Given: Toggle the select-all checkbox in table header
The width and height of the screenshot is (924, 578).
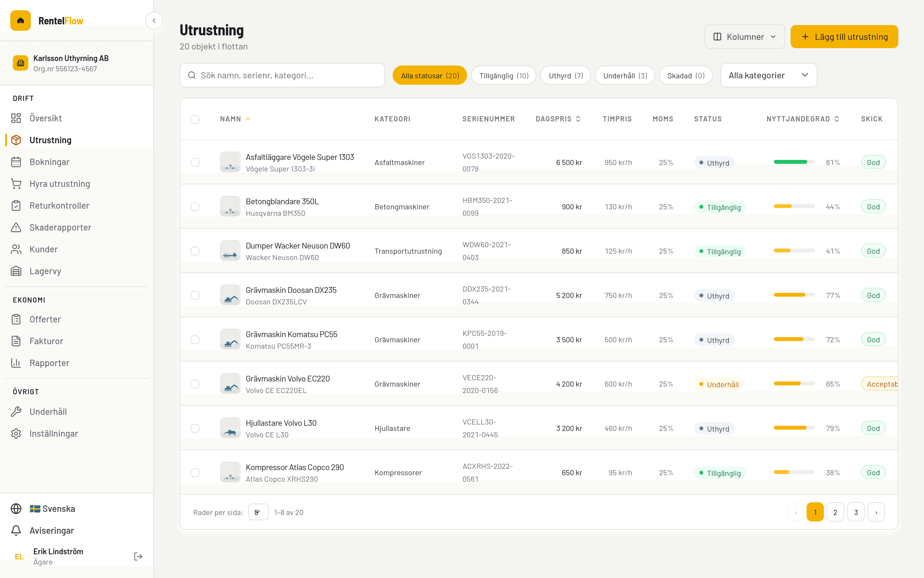Looking at the screenshot, I should pos(195,119).
